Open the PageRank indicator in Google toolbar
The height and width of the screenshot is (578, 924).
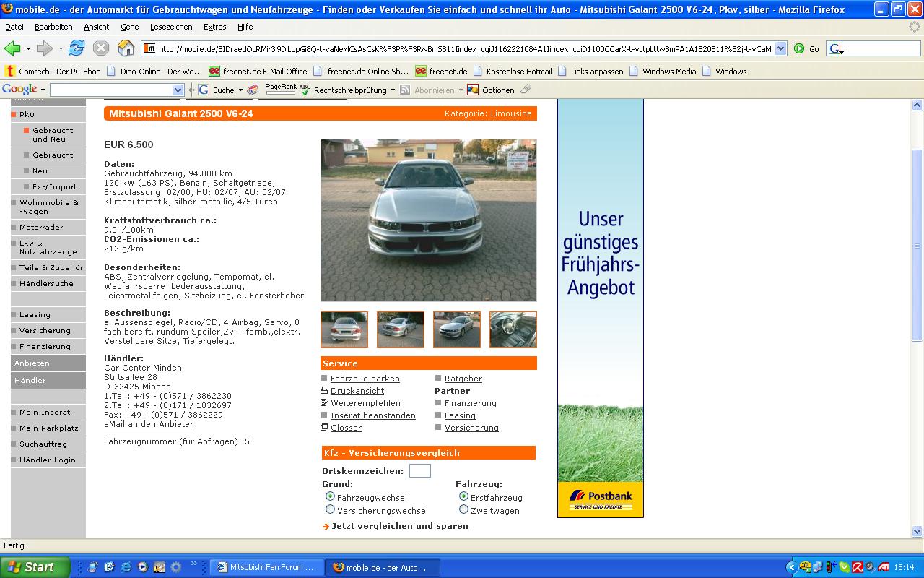pos(280,89)
